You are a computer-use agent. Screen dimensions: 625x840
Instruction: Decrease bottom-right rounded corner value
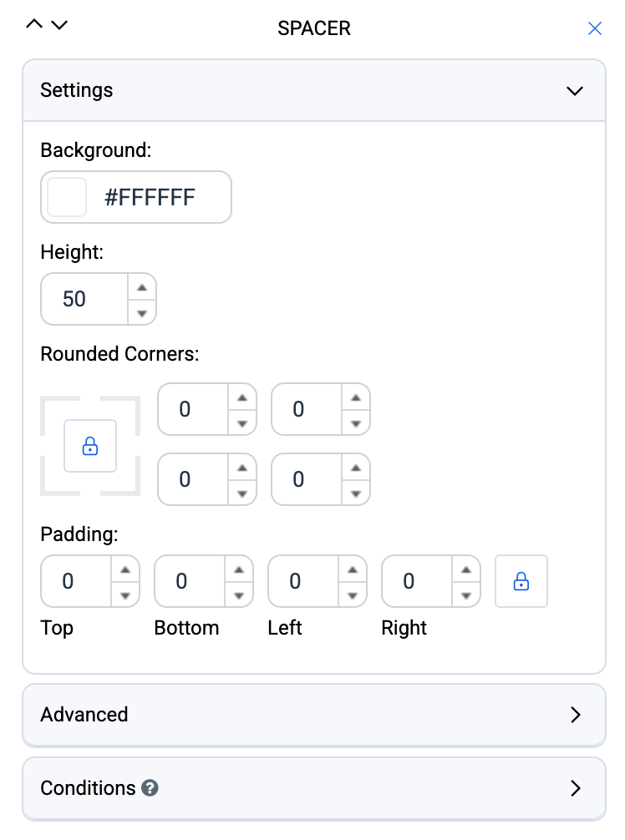click(x=356, y=493)
